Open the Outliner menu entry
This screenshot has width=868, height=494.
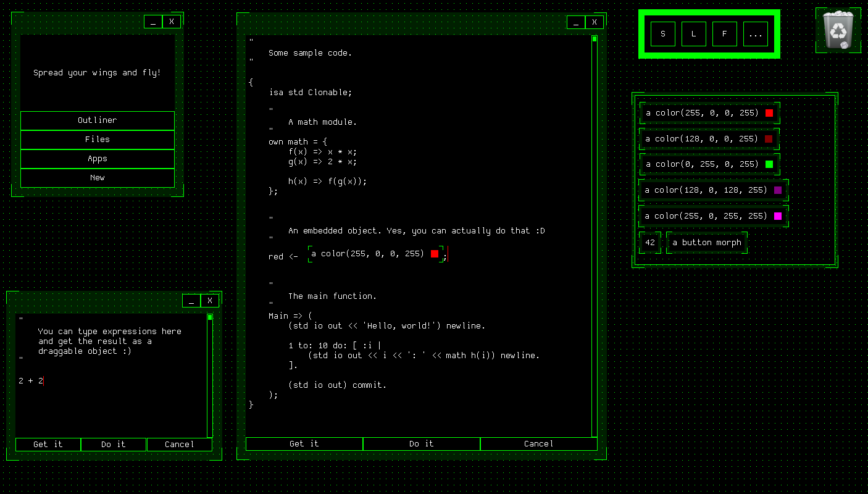98,120
